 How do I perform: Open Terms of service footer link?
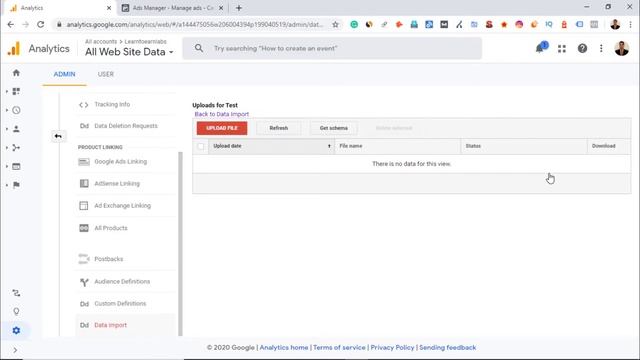pos(339,348)
